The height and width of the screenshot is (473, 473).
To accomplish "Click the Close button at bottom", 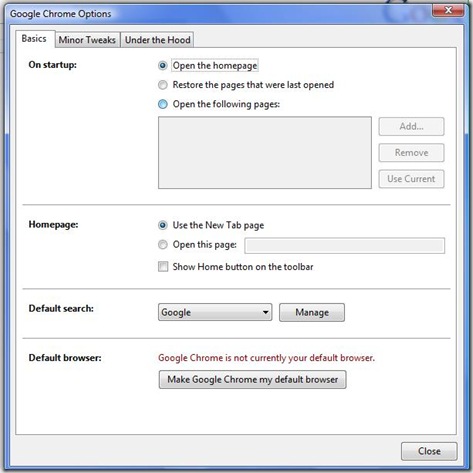I will pos(429,451).
